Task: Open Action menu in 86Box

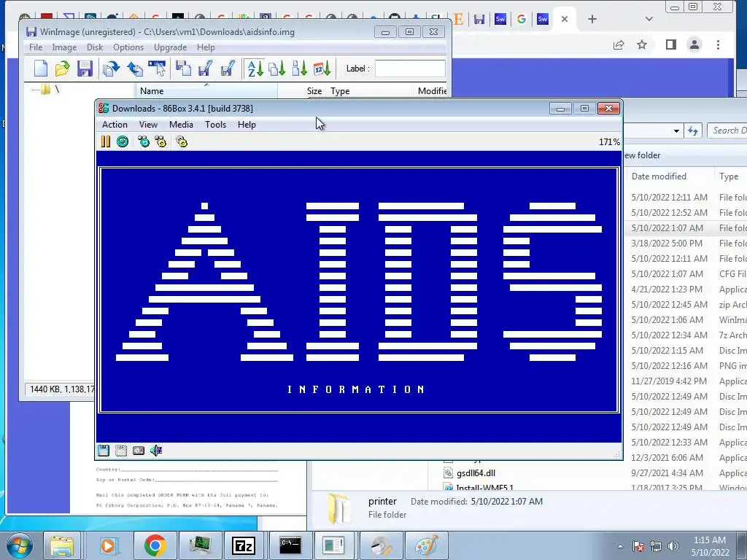Action: tap(115, 124)
